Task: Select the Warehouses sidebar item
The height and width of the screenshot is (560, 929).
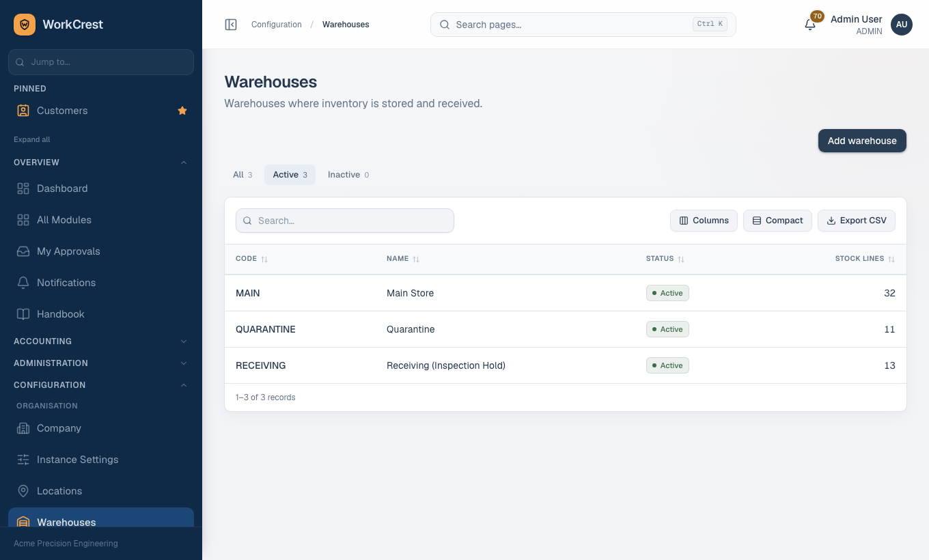Action: pos(101,518)
